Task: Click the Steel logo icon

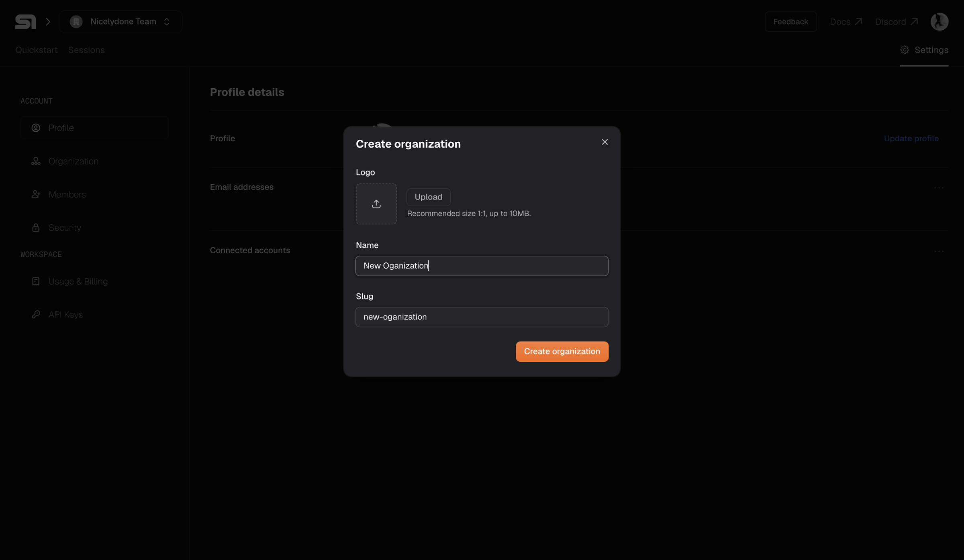Action: click(26, 22)
